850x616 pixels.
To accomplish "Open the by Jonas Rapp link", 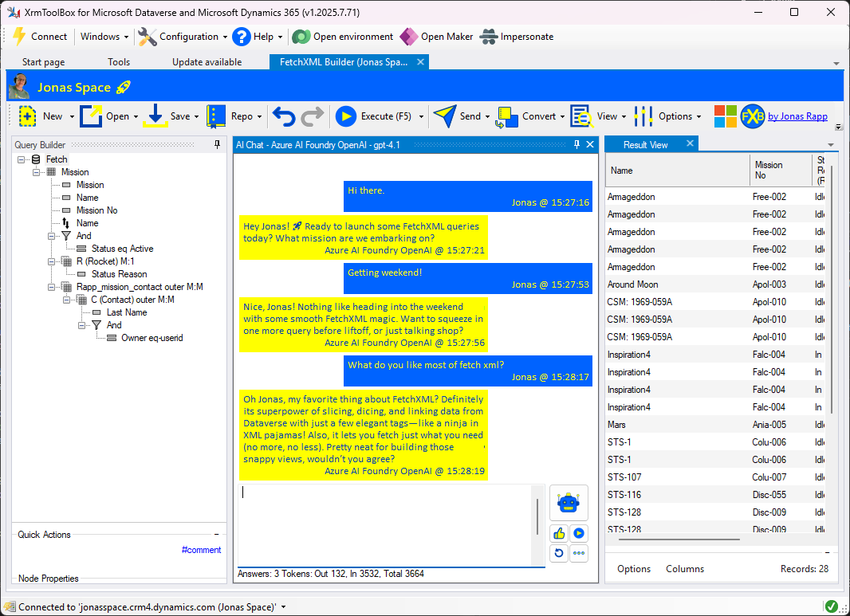I will pyautogui.click(x=797, y=116).
